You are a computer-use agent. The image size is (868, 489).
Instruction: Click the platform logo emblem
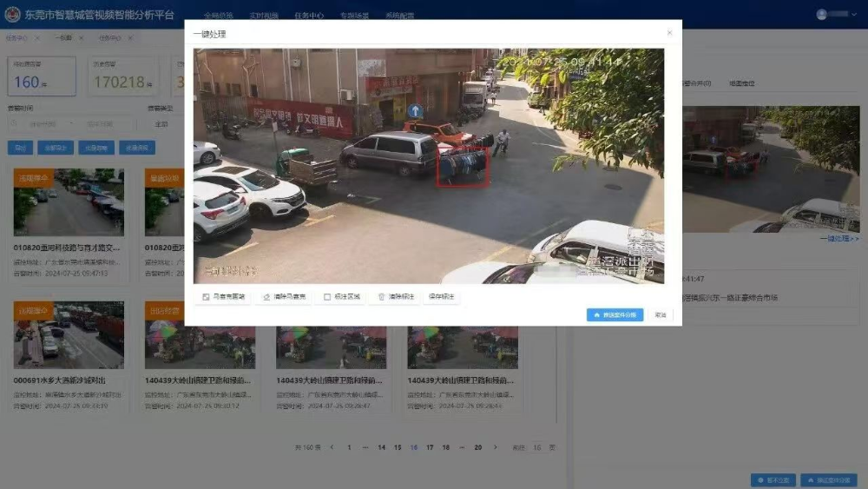click(12, 15)
